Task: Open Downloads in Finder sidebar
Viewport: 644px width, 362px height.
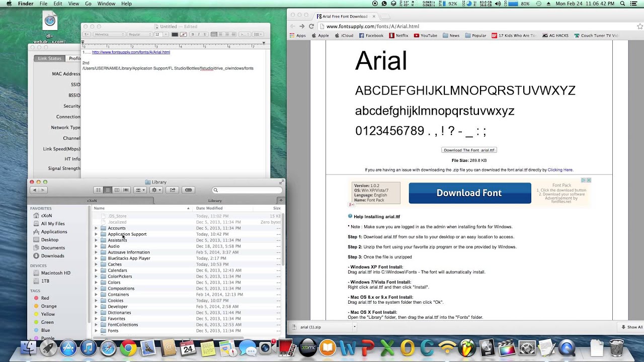Action: click(x=52, y=256)
